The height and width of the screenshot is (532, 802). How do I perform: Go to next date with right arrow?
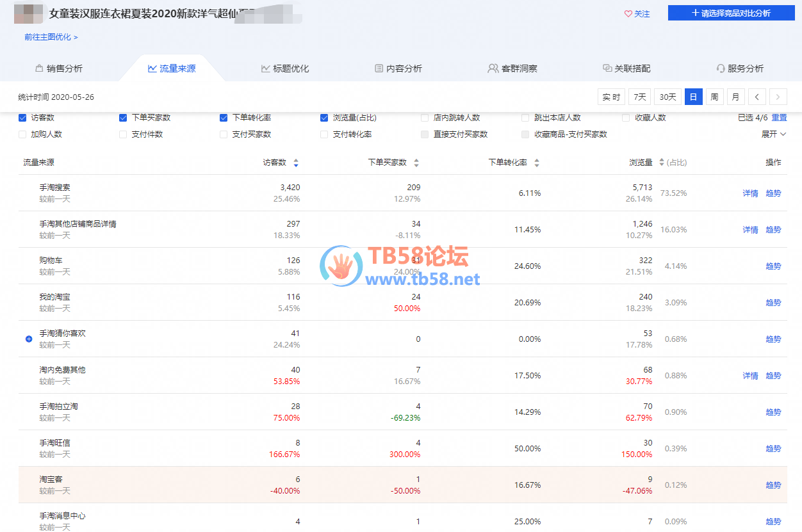click(778, 97)
